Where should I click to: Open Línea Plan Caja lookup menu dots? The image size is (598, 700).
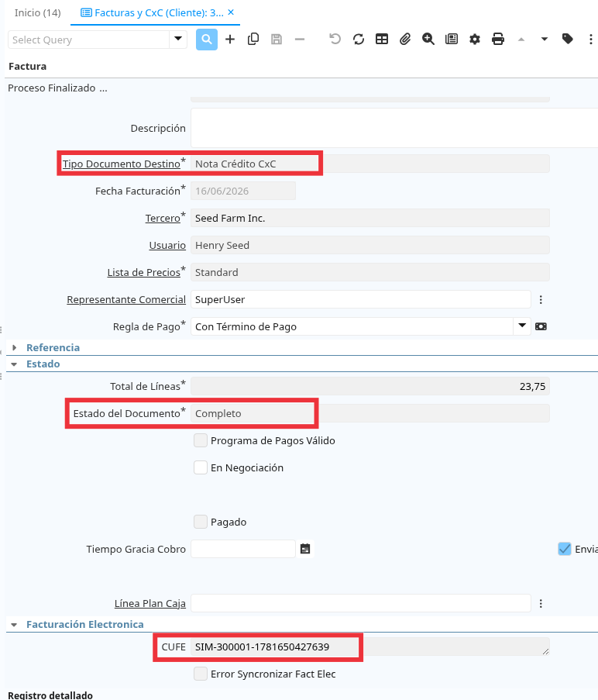[x=541, y=604]
